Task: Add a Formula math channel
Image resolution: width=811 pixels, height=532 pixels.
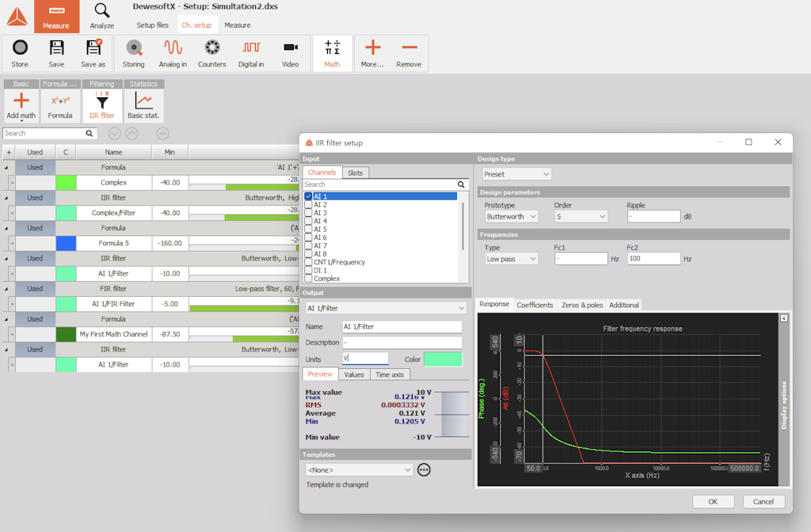Action: 60,105
